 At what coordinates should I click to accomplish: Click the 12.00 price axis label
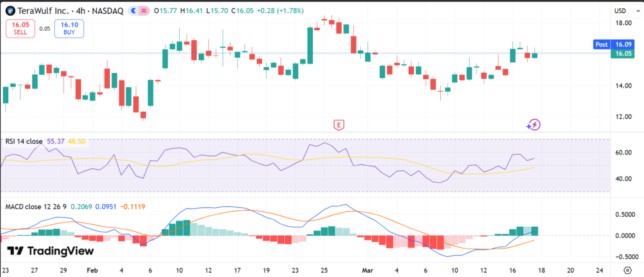click(623, 117)
